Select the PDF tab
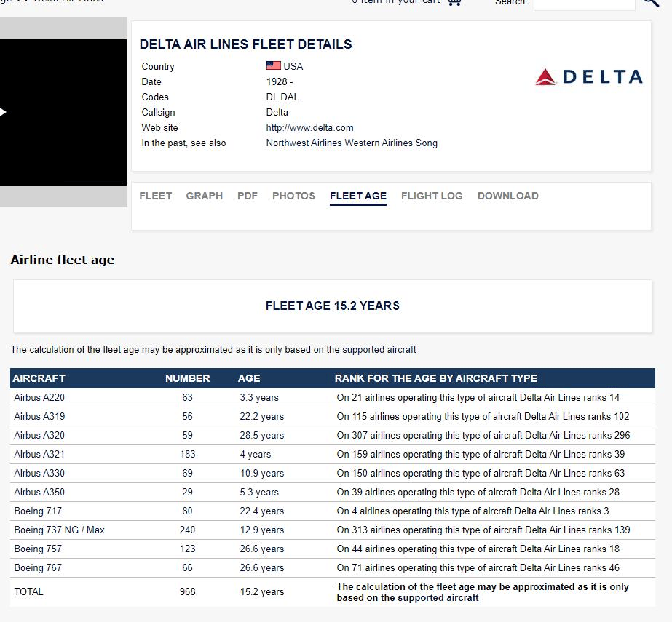The image size is (672, 622). click(248, 196)
